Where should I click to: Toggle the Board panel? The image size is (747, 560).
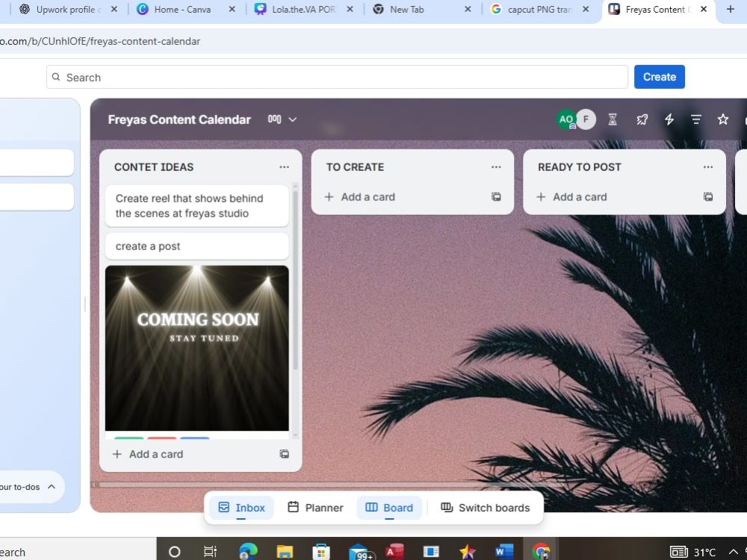tap(389, 508)
